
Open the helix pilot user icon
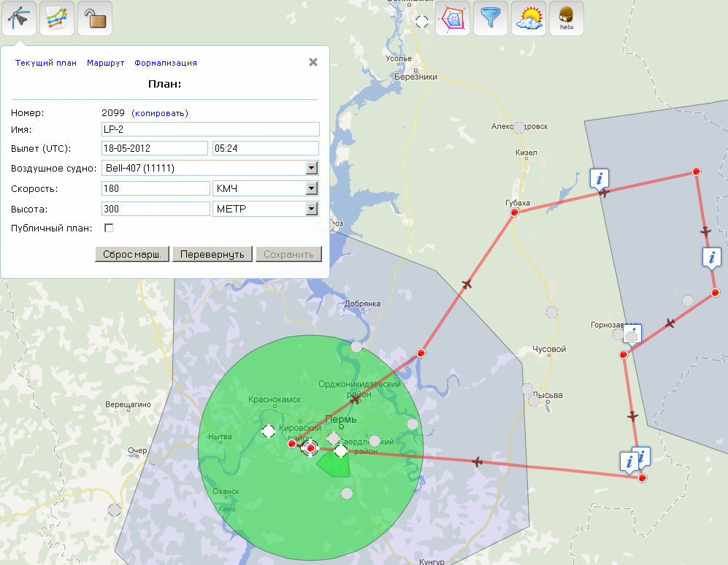click(567, 19)
